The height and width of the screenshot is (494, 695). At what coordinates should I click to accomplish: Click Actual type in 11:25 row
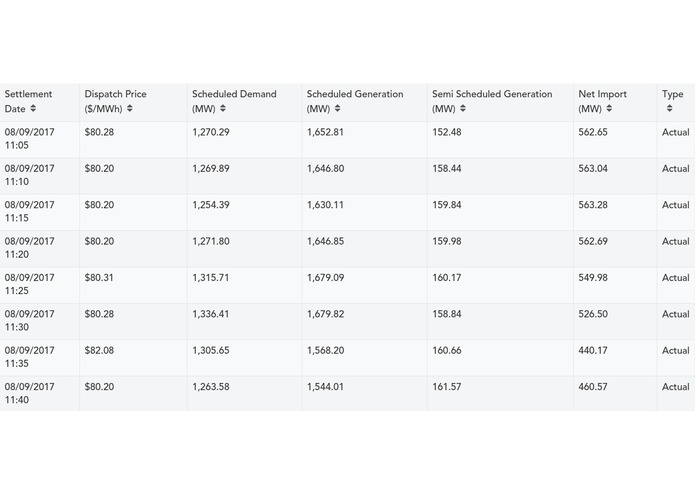(x=675, y=278)
